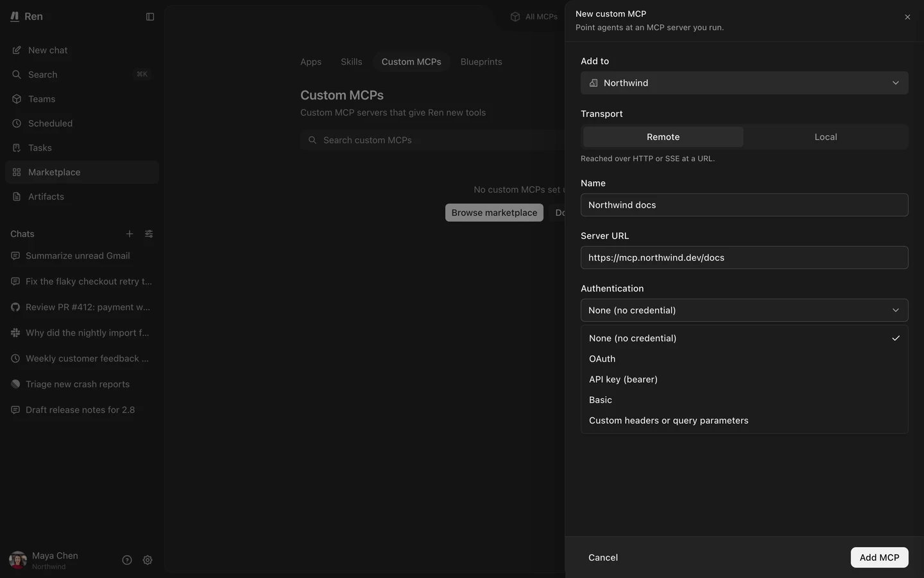This screenshot has height=578, width=924.
Task: Open chat 'Draft release notes for 2.8'
Action: (x=82, y=410)
